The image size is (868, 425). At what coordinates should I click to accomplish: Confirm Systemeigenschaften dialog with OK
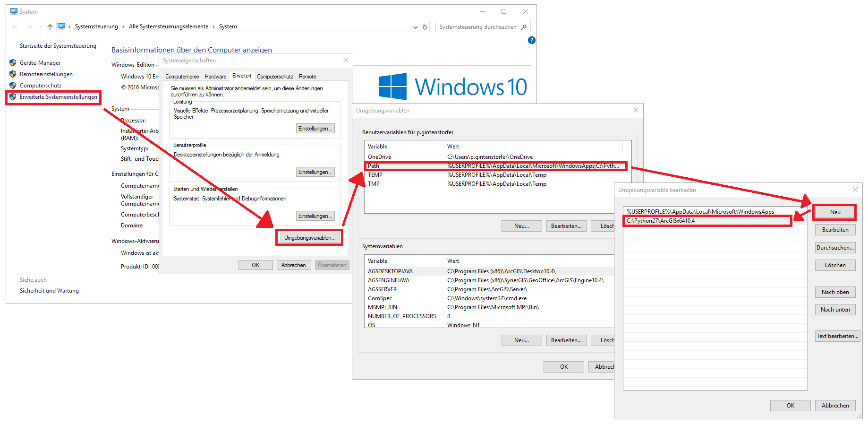255,265
